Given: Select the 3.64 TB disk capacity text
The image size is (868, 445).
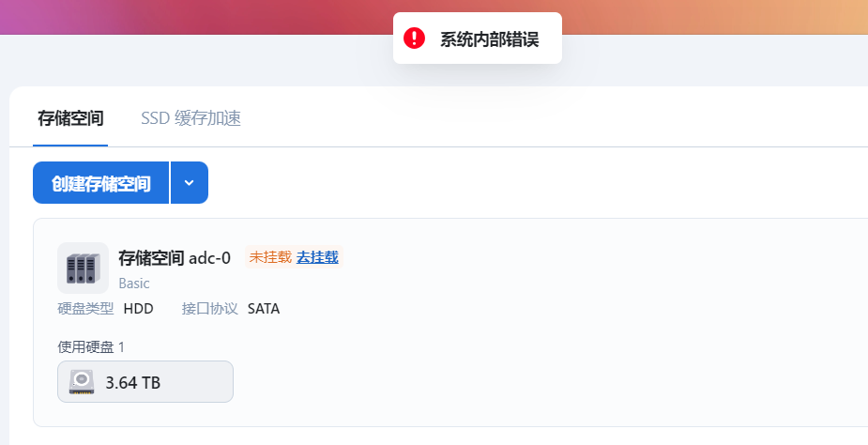Looking at the screenshot, I should (132, 382).
